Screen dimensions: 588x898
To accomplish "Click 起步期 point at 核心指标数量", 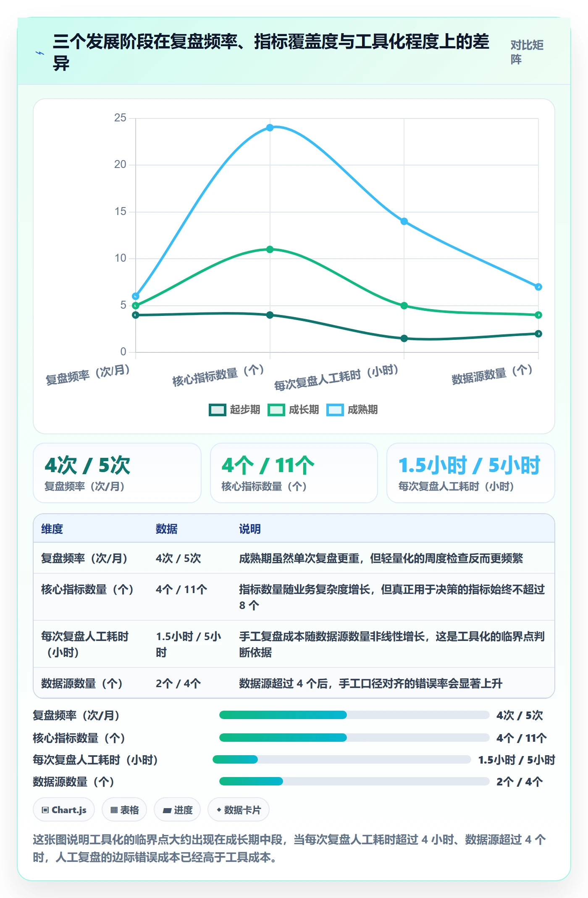I will coord(270,315).
